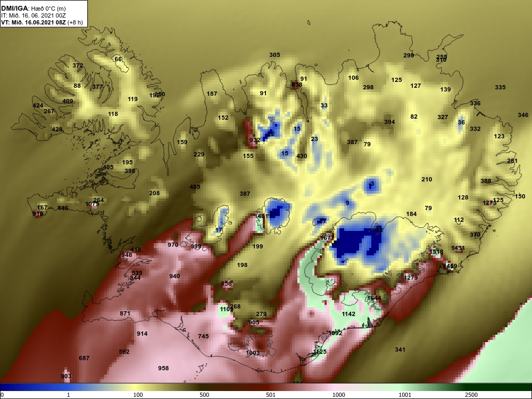Click map value '1644'

coord(374,298)
